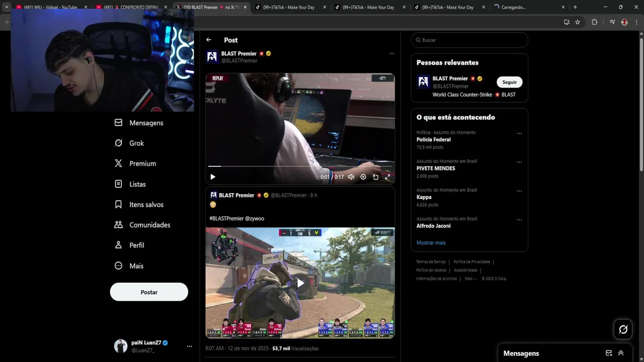
Task: Click the @zywoo mention
Action: coord(255,219)
